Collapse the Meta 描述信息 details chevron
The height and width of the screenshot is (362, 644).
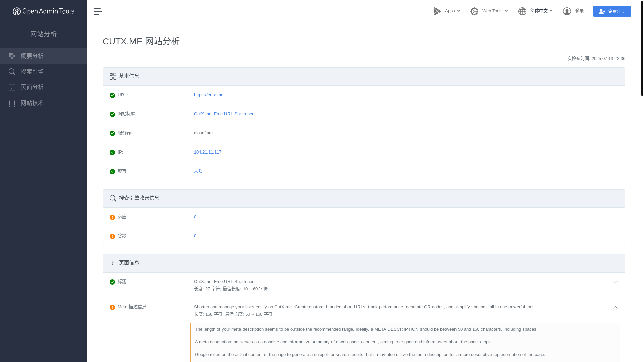point(615,307)
